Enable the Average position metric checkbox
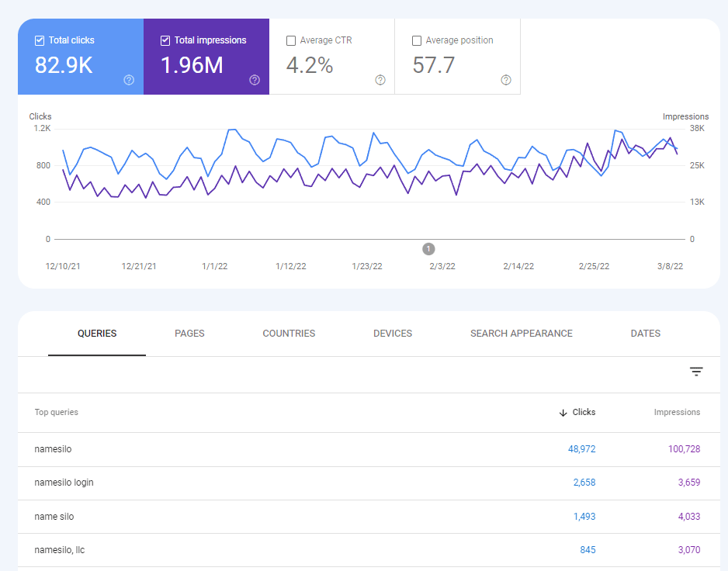Viewport: 728px width, 571px height. pos(417,40)
